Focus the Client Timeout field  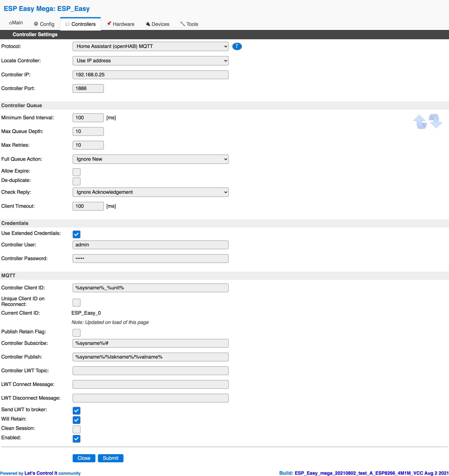tap(88, 206)
